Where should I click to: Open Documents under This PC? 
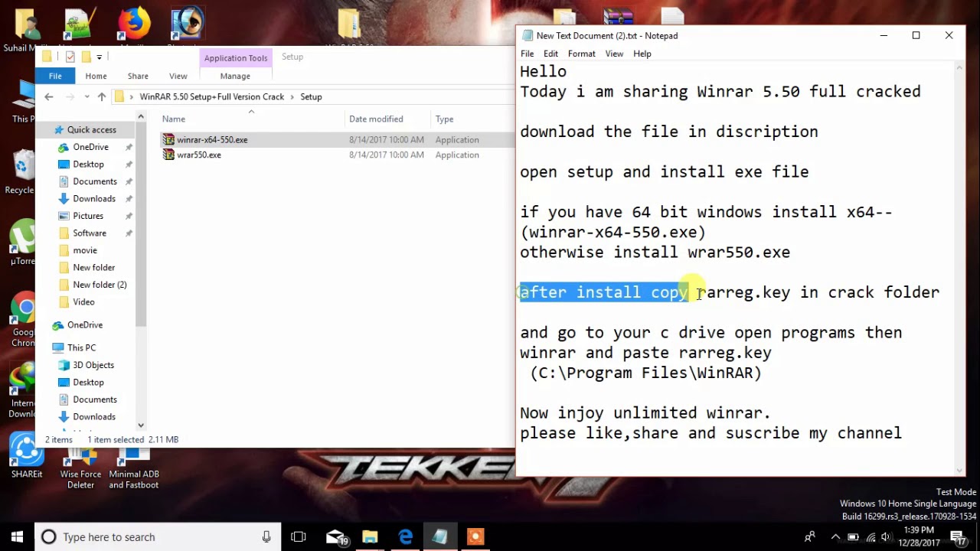pos(95,399)
